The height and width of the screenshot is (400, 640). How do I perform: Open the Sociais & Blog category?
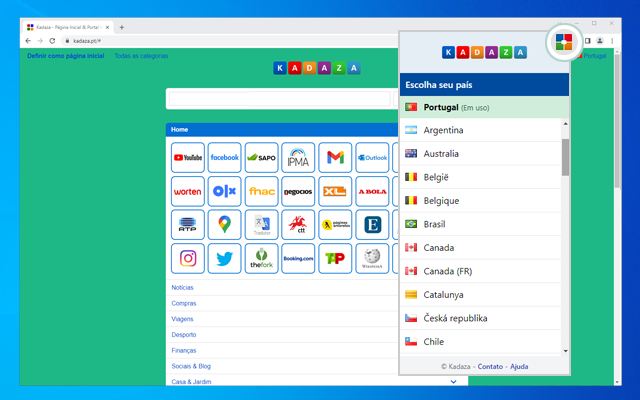[x=191, y=366]
